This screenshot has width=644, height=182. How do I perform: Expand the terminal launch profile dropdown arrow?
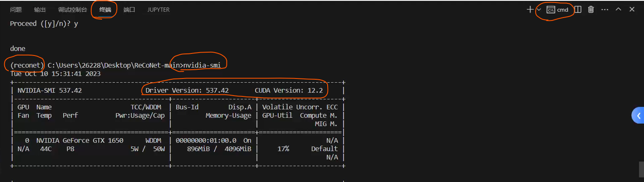pyautogui.click(x=539, y=9)
